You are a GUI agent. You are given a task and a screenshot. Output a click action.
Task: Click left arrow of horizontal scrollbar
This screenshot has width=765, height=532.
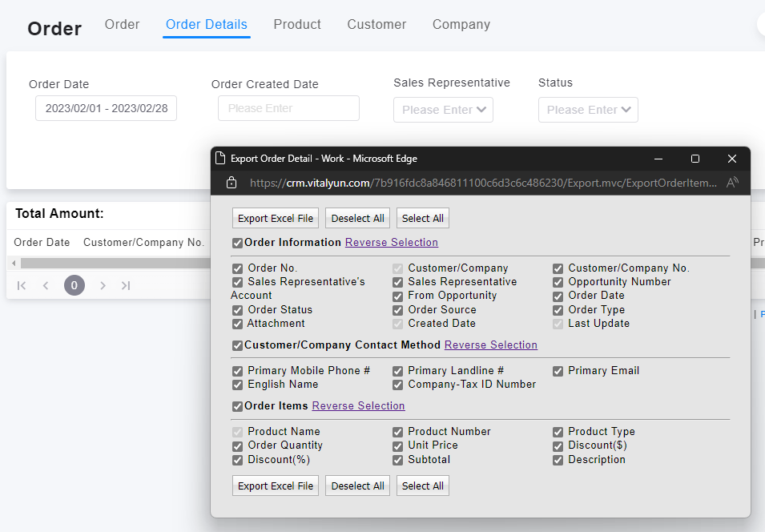click(14, 264)
